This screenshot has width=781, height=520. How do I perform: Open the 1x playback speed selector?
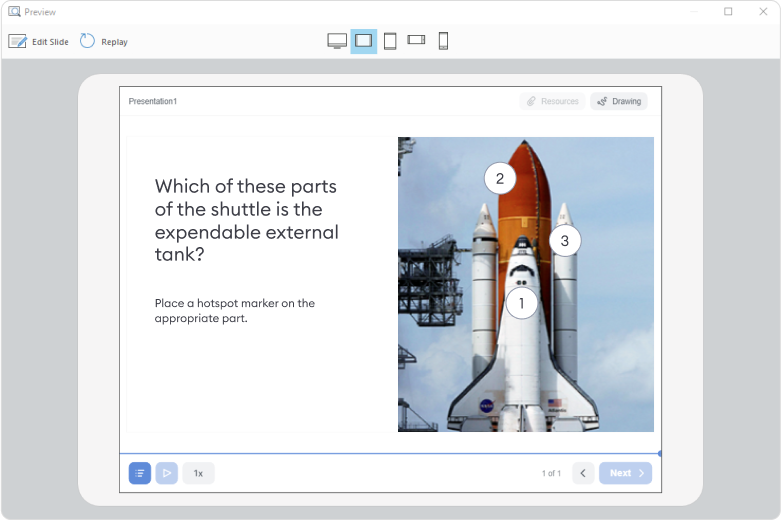(198, 473)
